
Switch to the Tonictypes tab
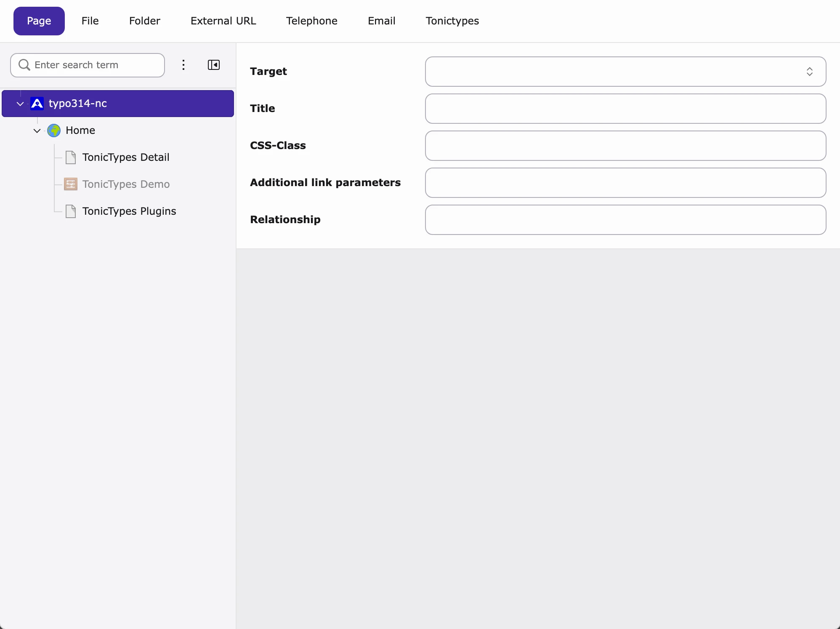pyautogui.click(x=452, y=21)
